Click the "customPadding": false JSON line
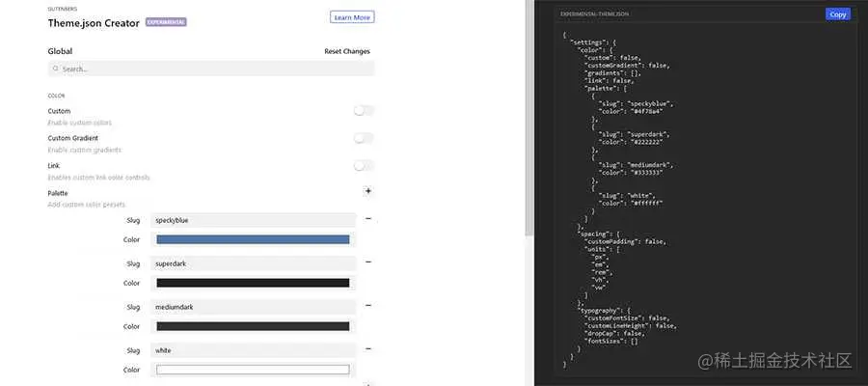868x386 pixels. 626,241
